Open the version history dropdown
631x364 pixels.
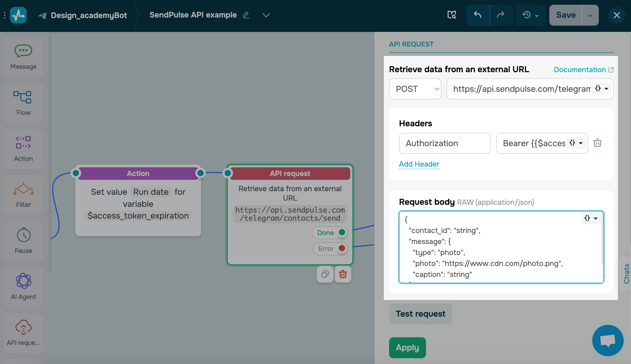click(x=530, y=15)
